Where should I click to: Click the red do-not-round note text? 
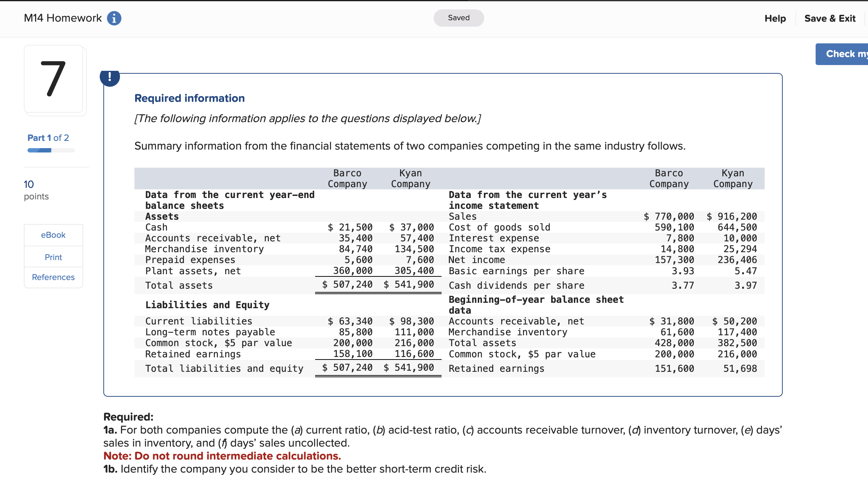coord(222,456)
